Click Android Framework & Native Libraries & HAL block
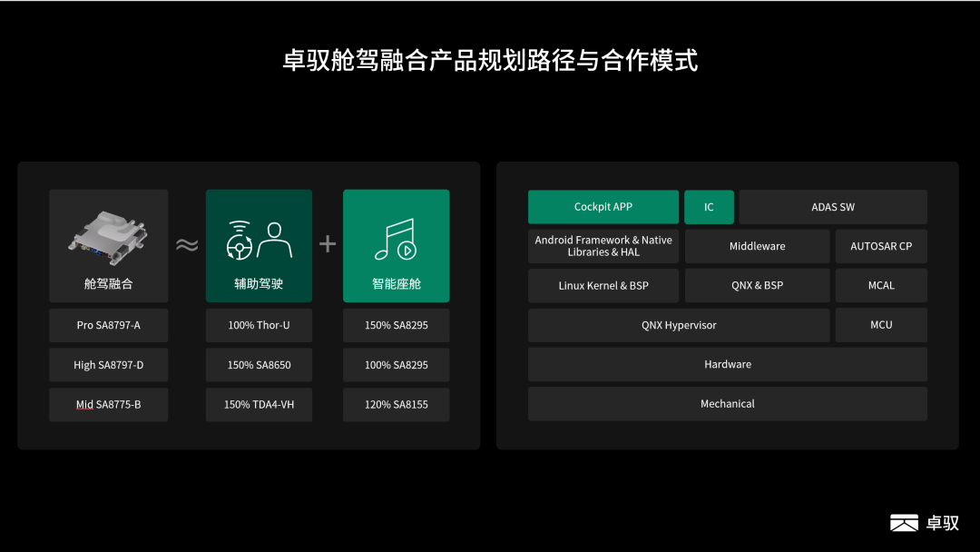Viewport: 980px width, 552px height. click(x=603, y=246)
